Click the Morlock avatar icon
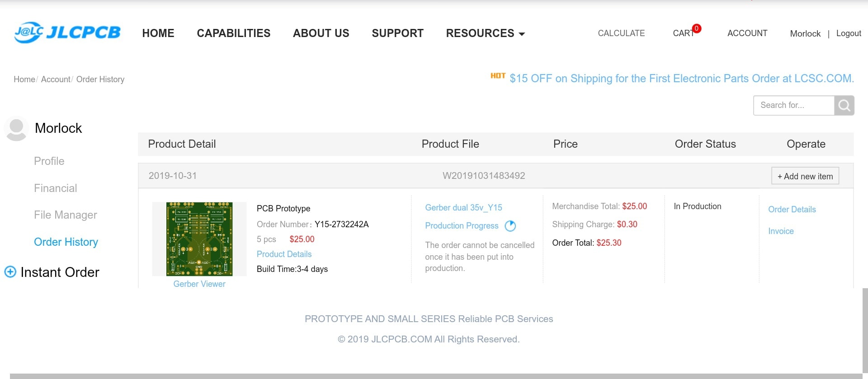This screenshot has height=379, width=868. tap(16, 129)
